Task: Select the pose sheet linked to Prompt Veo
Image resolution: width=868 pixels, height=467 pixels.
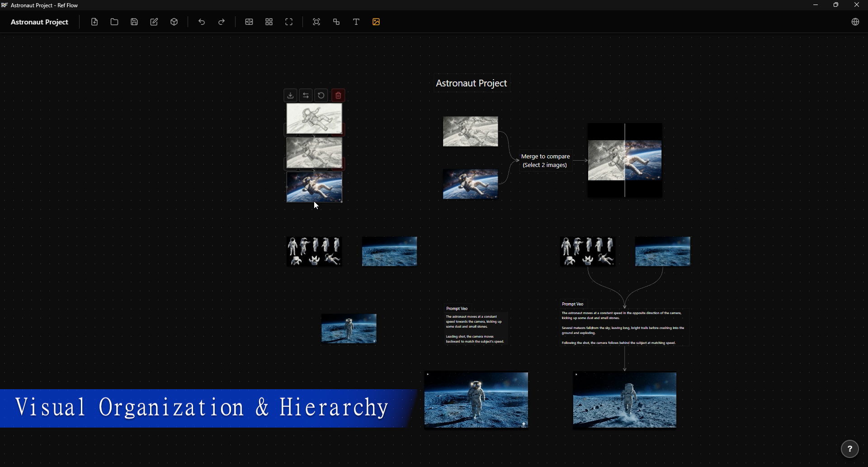Action: (x=588, y=252)
